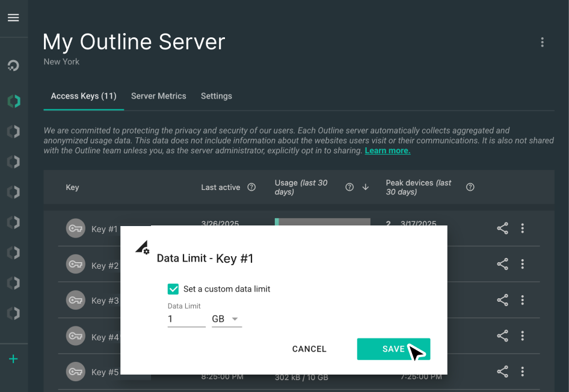The height and width of the screenshot is (392, 569).
Task: Click the data limit gear icon in dialog
Action: (x=143, y=246)
